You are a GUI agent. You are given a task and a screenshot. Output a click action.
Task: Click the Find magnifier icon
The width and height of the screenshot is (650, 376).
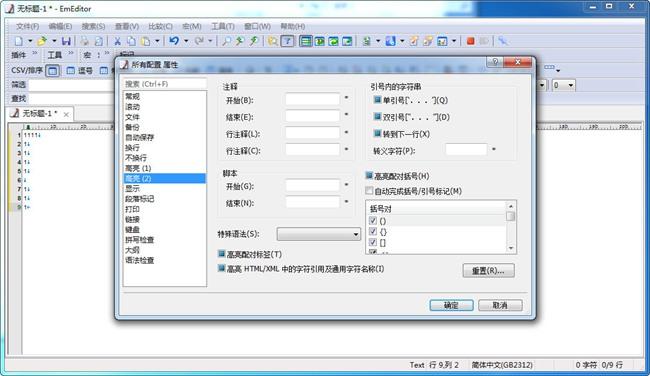coord(226,41)
